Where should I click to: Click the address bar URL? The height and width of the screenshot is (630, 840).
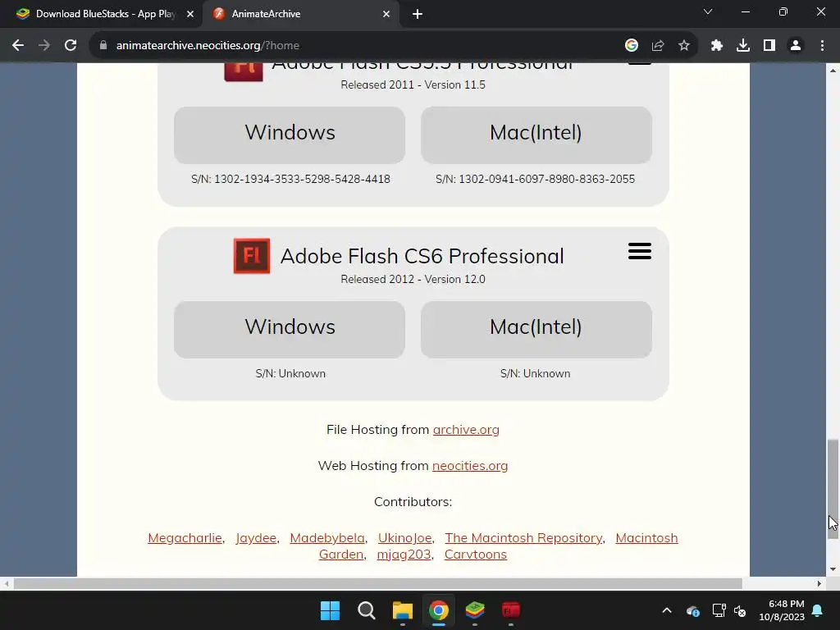click(x=208, y=46)
